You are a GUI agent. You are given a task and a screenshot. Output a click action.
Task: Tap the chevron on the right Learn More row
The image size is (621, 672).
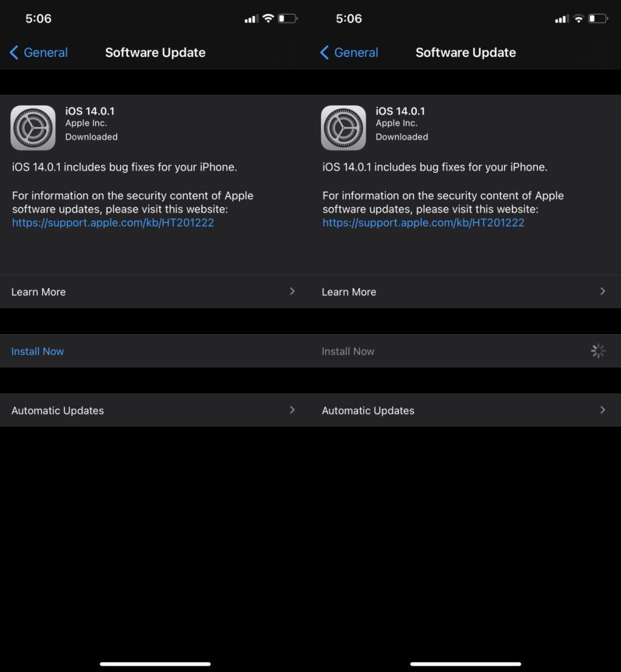click(x=602, y=291)
